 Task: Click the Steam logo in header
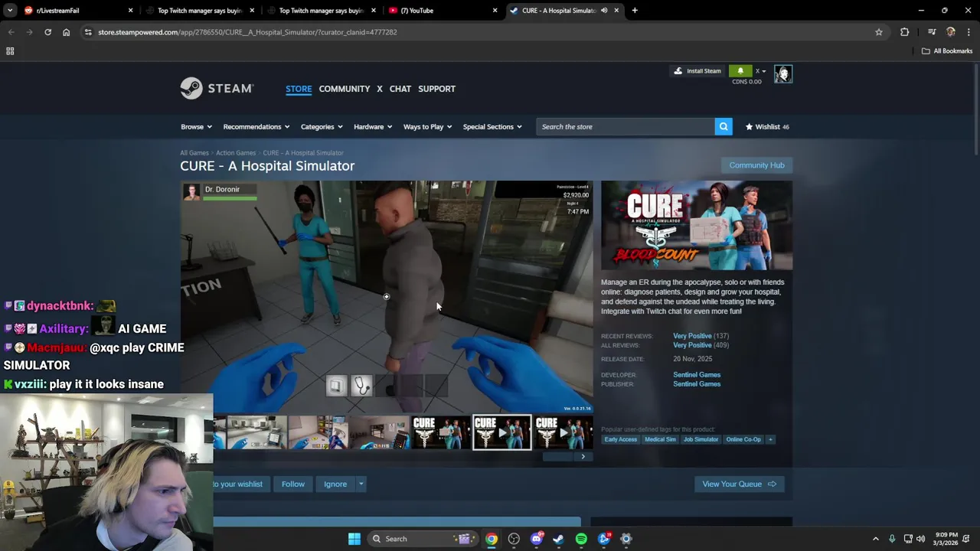click(x=217, y=89)
